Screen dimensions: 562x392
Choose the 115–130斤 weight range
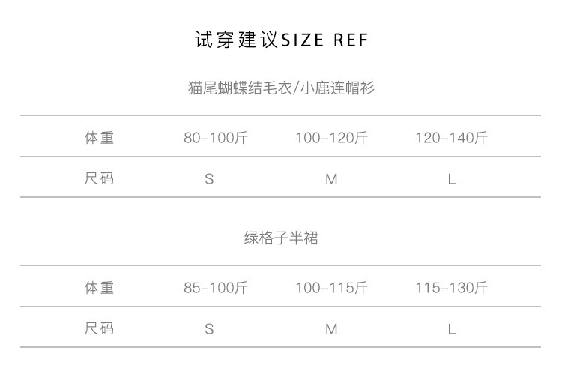pos(451,288)
